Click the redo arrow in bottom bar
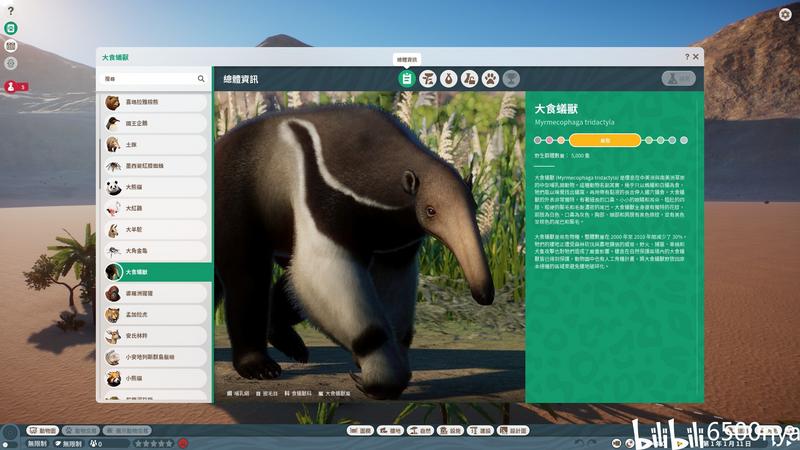 (x=592, y=443)
